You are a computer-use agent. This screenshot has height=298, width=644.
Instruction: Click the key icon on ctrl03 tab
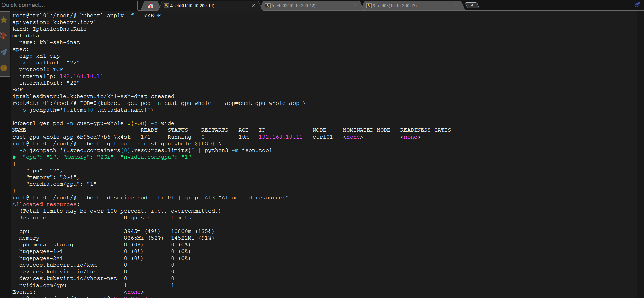coord(369,6)
